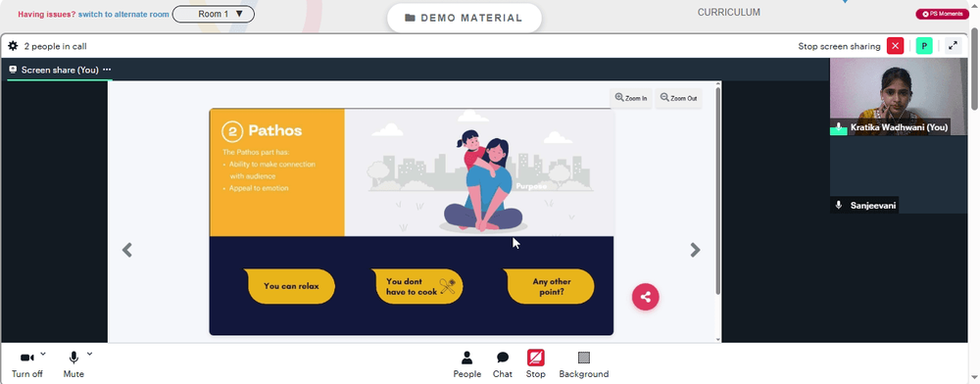This screenshot has height=384, width=980.
Task: Mute the microphone
Action: (x=73, y=364)
